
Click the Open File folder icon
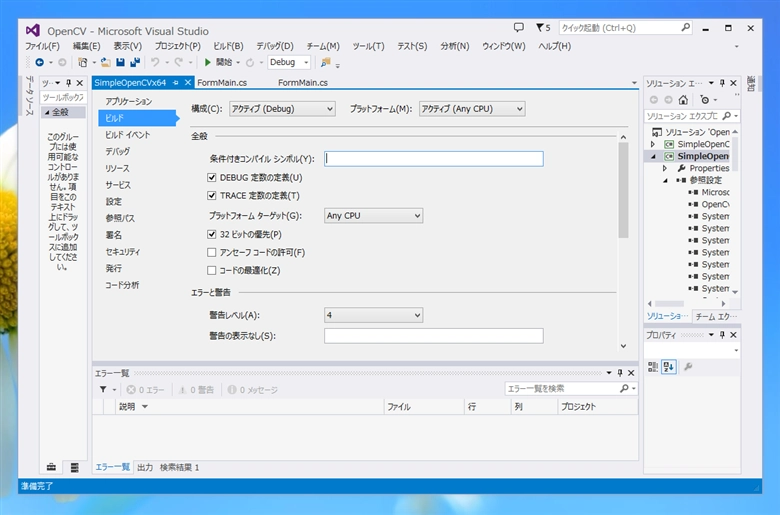pos(105,62)
